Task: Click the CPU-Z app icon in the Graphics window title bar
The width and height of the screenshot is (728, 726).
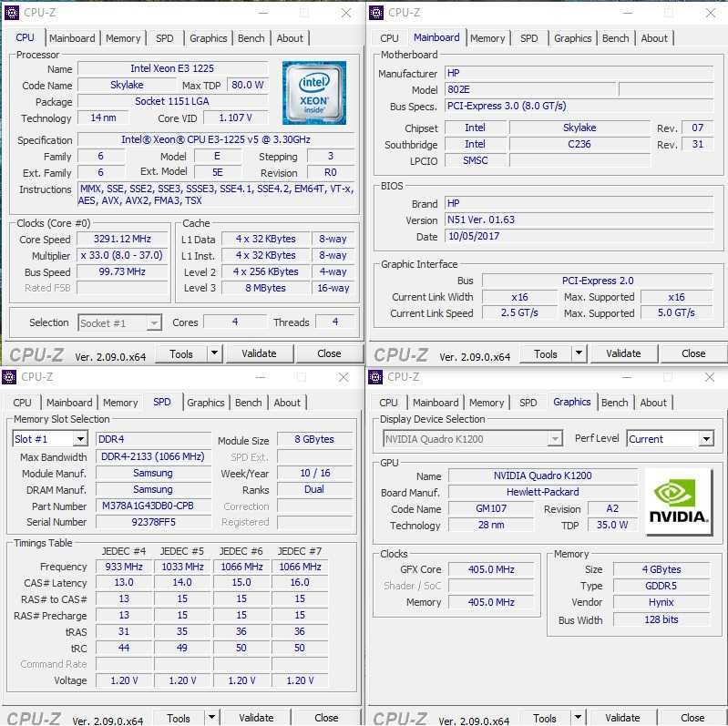Action: pyautogui.click(x=375, y=377)
